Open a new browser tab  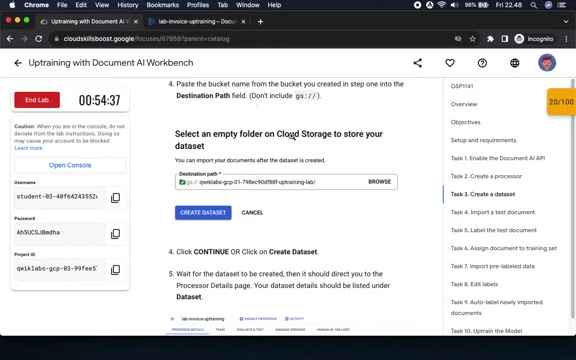click(260, 22)
